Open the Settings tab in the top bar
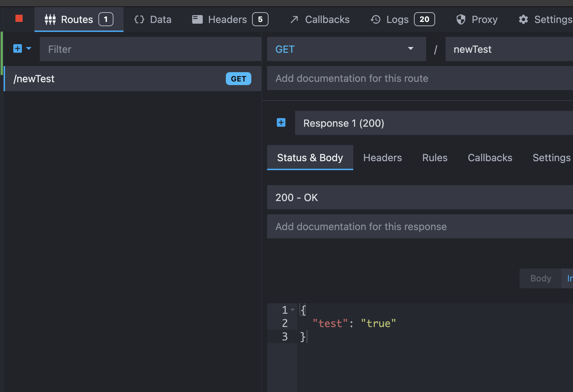This screenshot has height=392, width=573. click(x=545, y=19)
